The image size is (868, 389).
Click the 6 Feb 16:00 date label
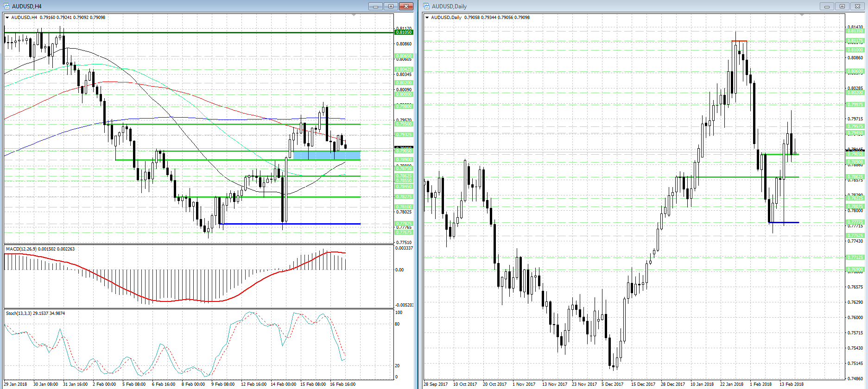tap(164, 384)
